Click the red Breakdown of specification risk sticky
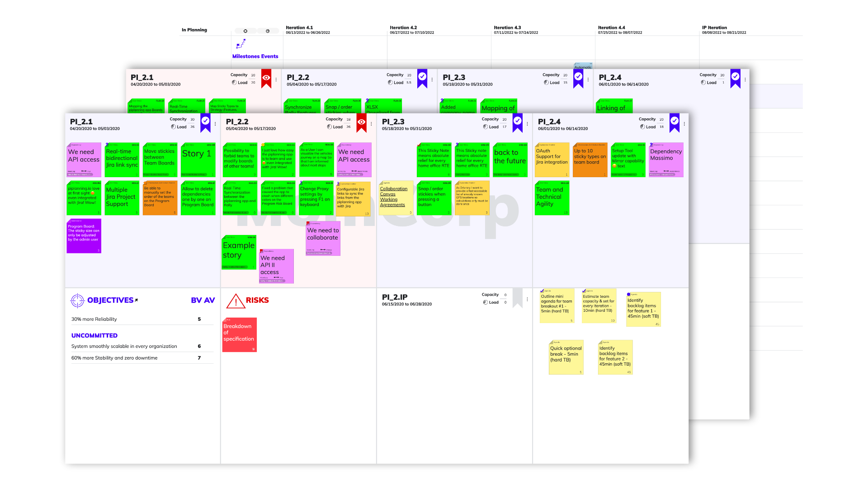This screenshot has width=868, height=488. point(240,334)
